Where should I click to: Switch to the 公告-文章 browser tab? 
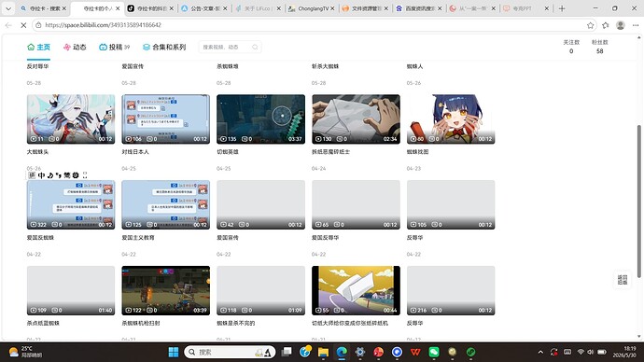pos(204,8)
